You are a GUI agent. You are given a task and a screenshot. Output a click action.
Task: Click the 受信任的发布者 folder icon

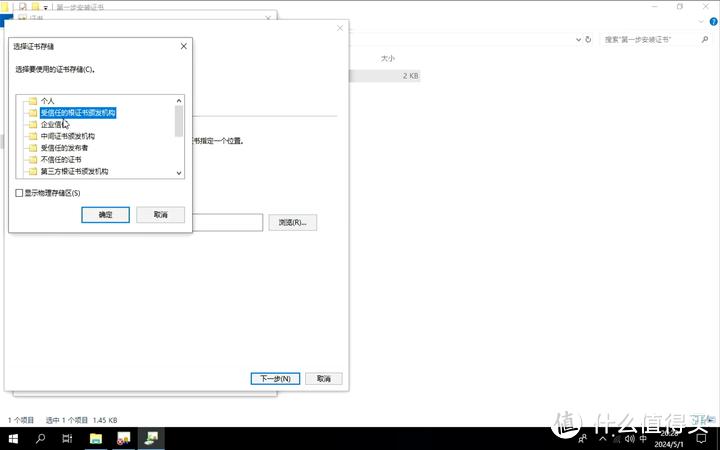(x=33, y=148)
